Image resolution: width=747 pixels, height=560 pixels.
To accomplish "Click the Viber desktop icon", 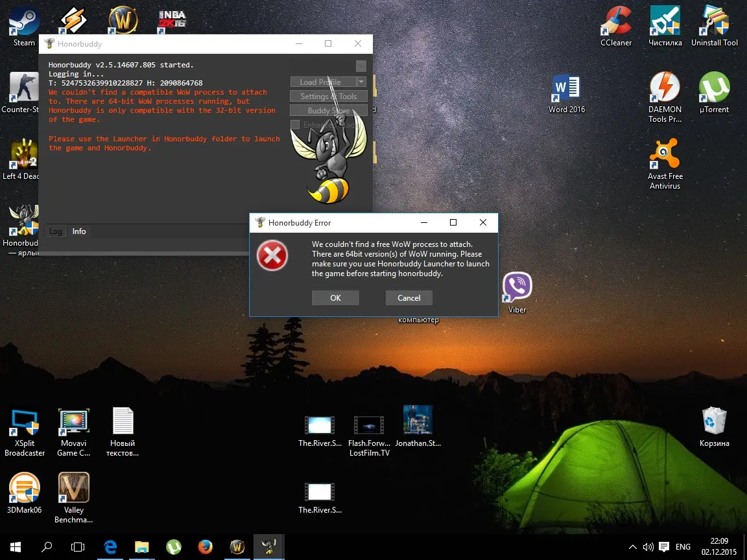I will pos(517,289).
